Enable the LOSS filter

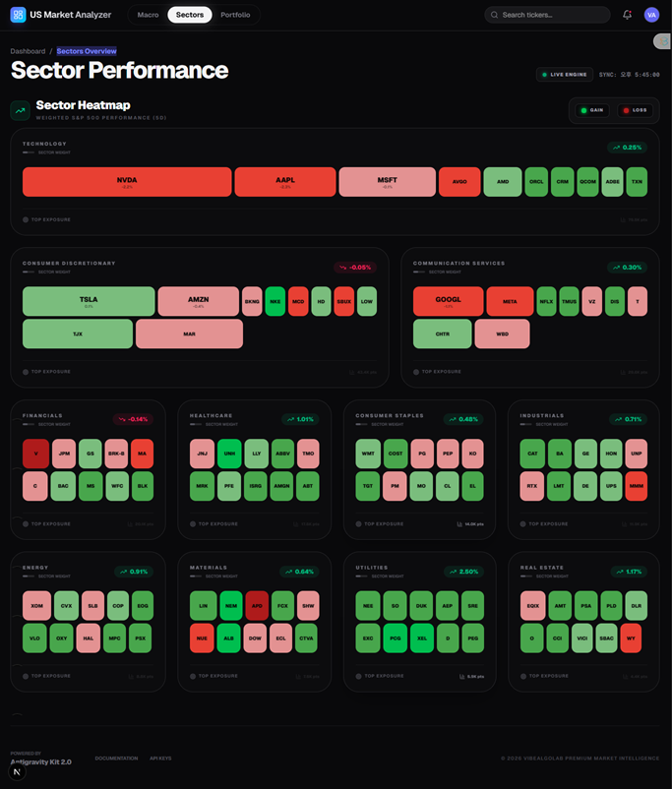[x=635, y=110]
